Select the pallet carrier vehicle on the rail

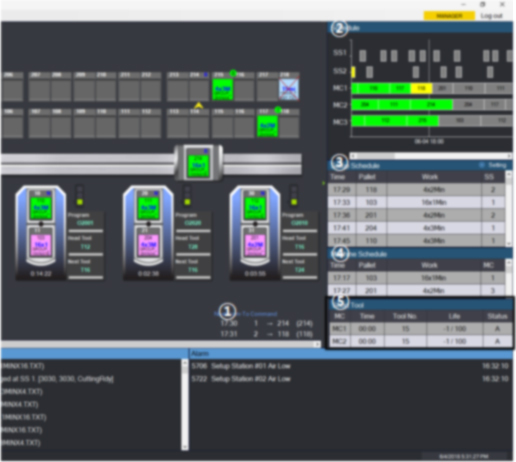click(x=198, y=163)
